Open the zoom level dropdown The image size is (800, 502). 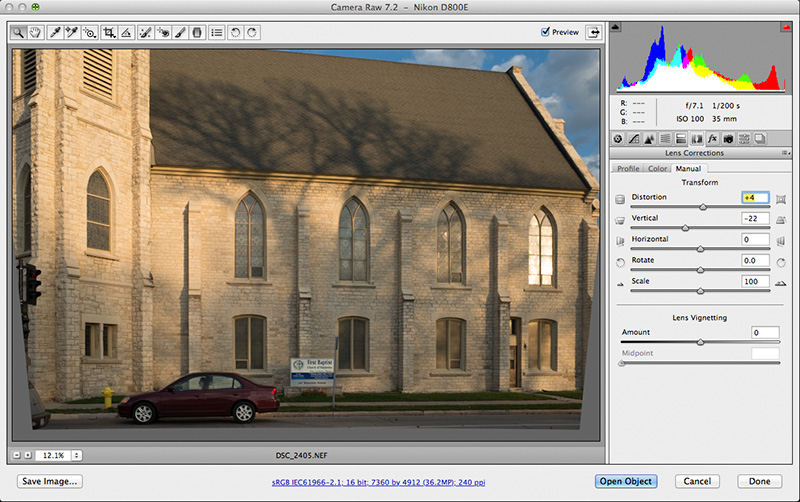click(x=60, y=455)
